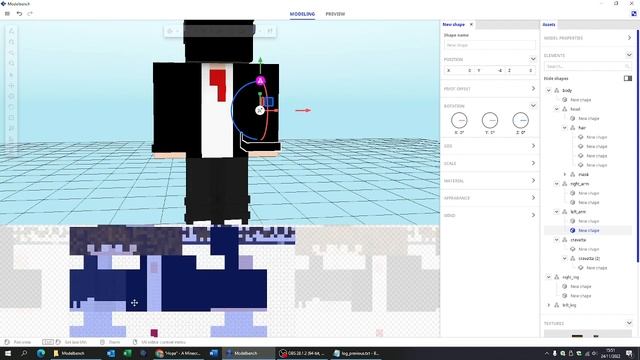Click the redo arrow icon
The height and width of the screenshot is (360, 640).
[x=30, y=13]
